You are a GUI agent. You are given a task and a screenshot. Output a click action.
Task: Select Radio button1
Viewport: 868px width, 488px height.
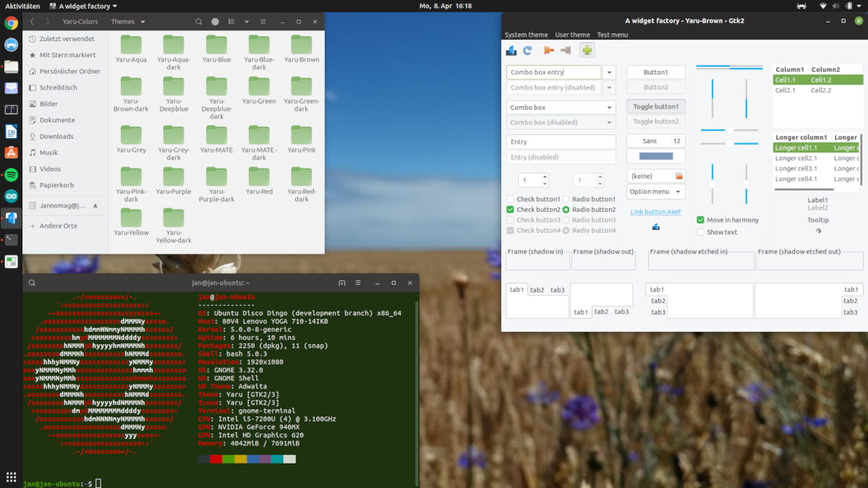566,200
